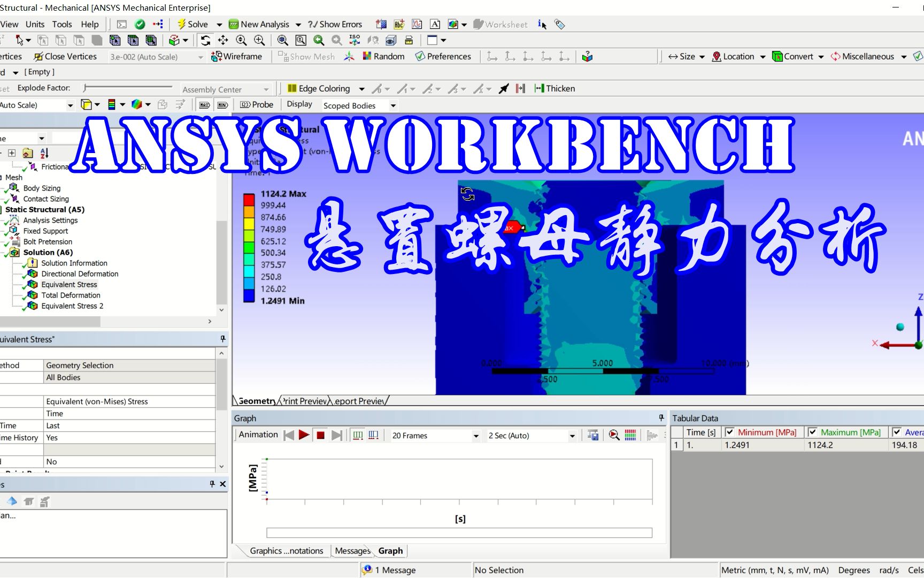Adjust the Explode Factor slider

click(128, 87)
